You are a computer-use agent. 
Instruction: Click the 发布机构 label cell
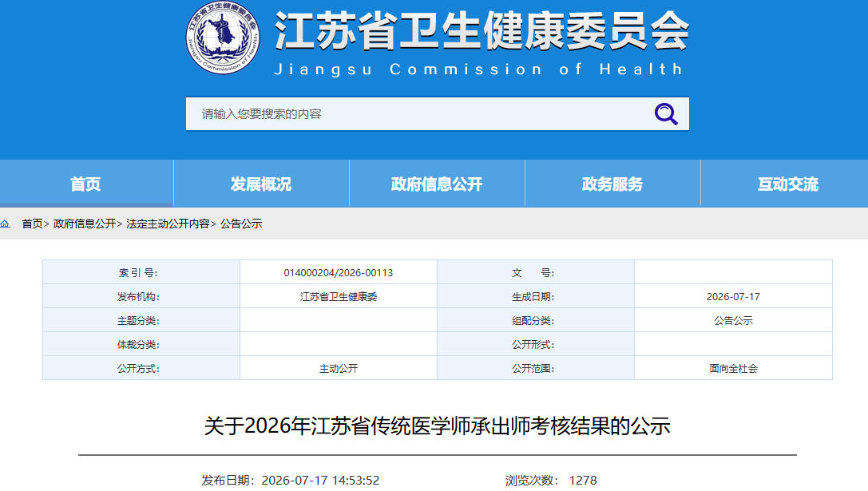tap(141, 296)
